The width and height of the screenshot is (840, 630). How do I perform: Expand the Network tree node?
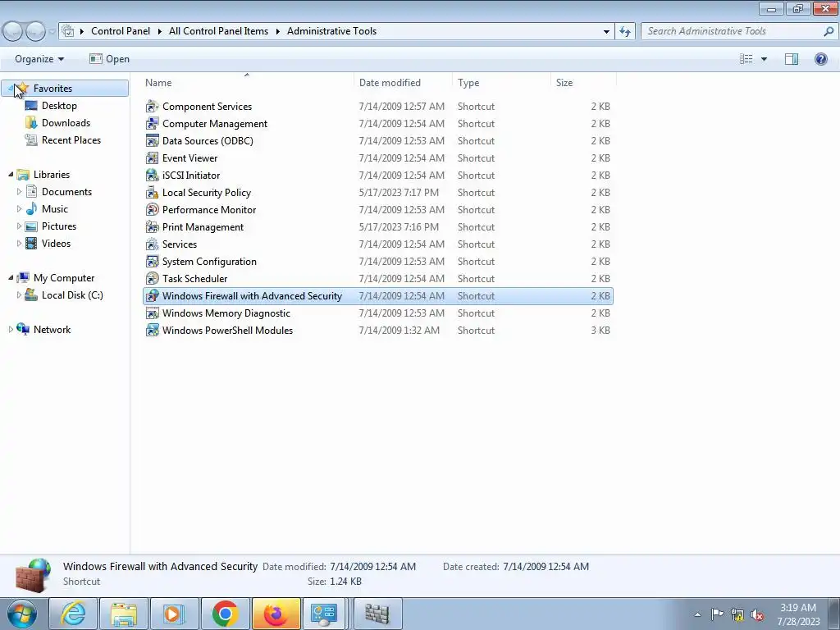tap(11, 330)
